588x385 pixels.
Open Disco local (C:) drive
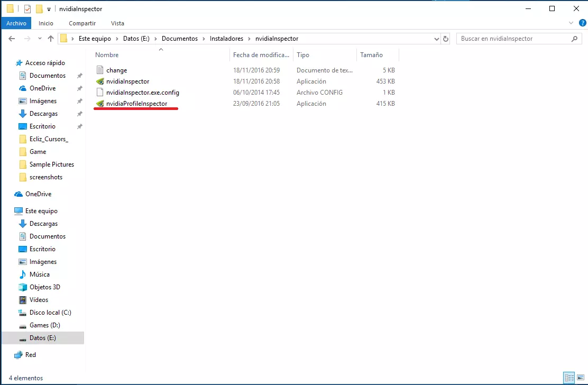pos(50,313)
